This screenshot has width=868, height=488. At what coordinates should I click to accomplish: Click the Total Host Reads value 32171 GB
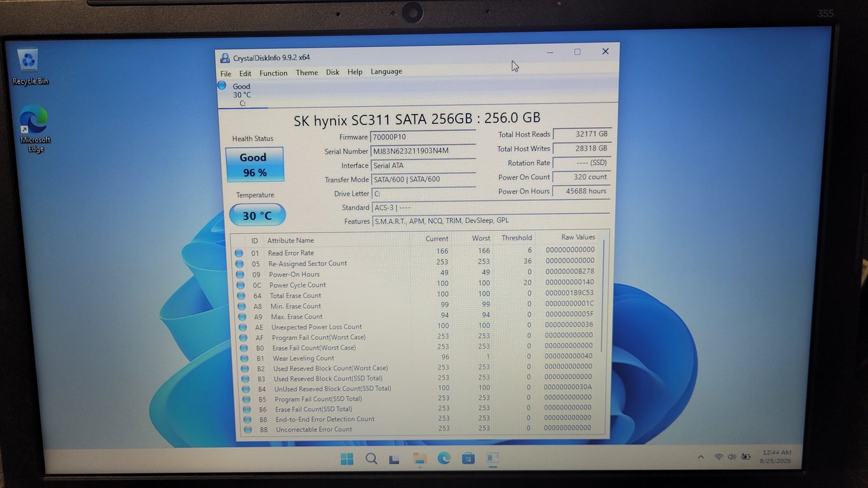pyautogui.click(x=581, y=133)
